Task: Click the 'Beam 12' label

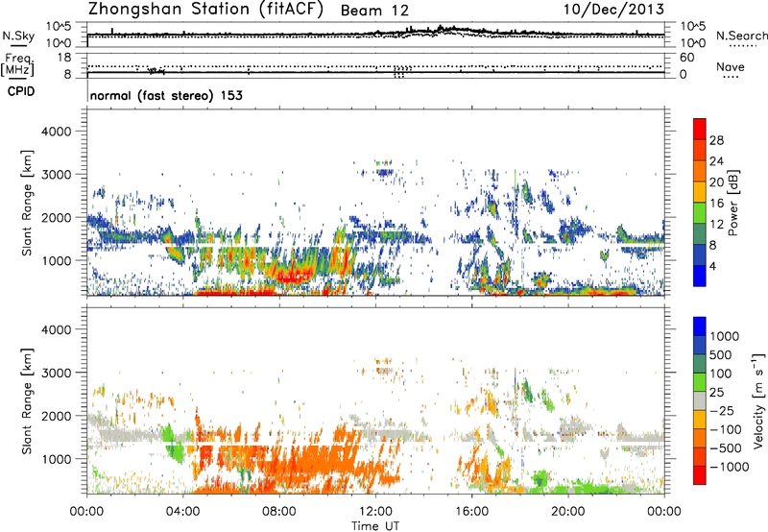Action: (x=374, y=11)
